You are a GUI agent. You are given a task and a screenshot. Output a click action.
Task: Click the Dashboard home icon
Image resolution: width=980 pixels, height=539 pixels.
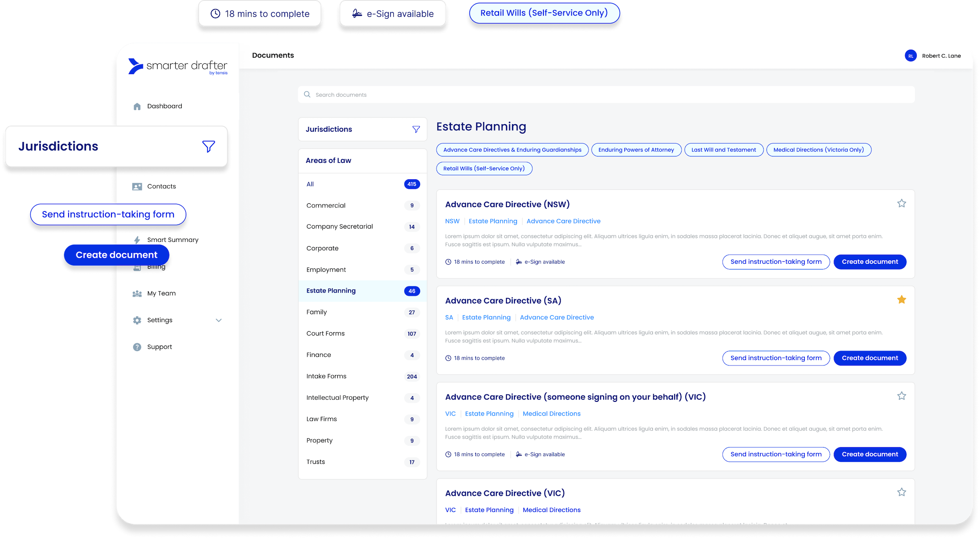(x=137, y=107)
